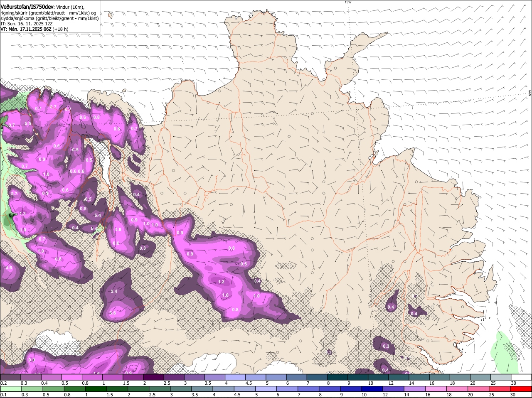Click the Veðurstofan/IS750dev map title

(x=27, y=7)
